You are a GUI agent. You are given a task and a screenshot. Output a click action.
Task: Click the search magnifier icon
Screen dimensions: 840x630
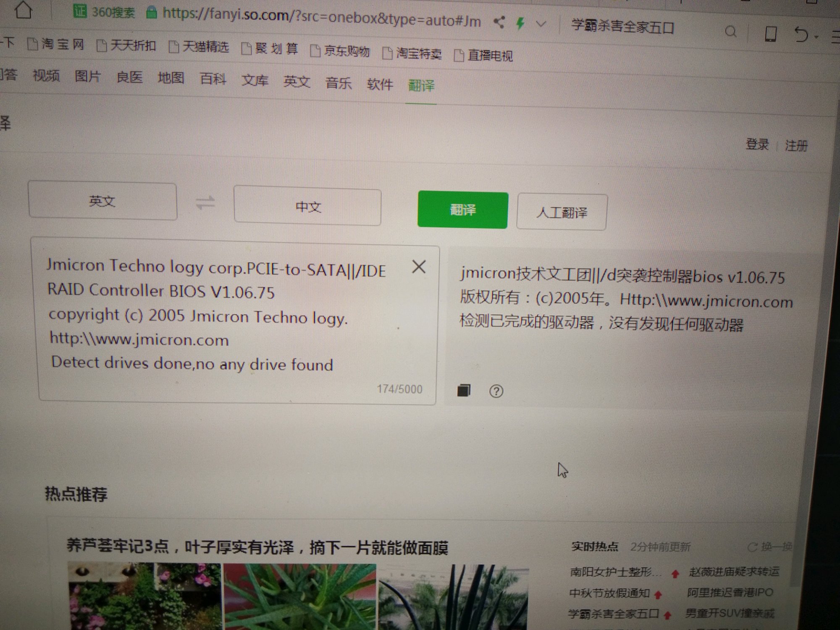731,31
